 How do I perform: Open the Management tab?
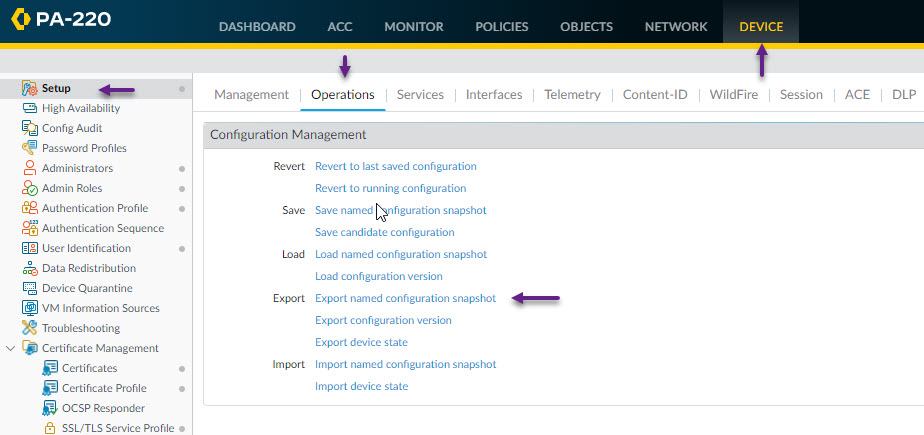(252, 94)
